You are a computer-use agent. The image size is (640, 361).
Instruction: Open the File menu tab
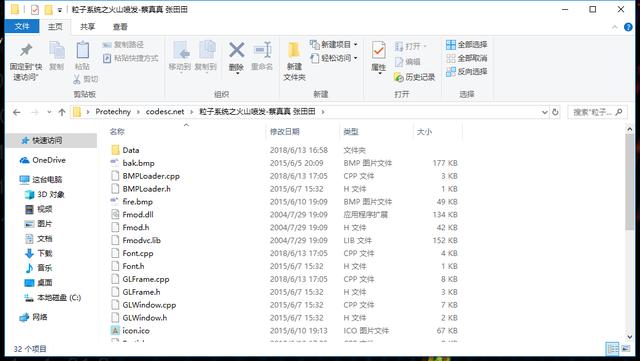tap(22, 27)
